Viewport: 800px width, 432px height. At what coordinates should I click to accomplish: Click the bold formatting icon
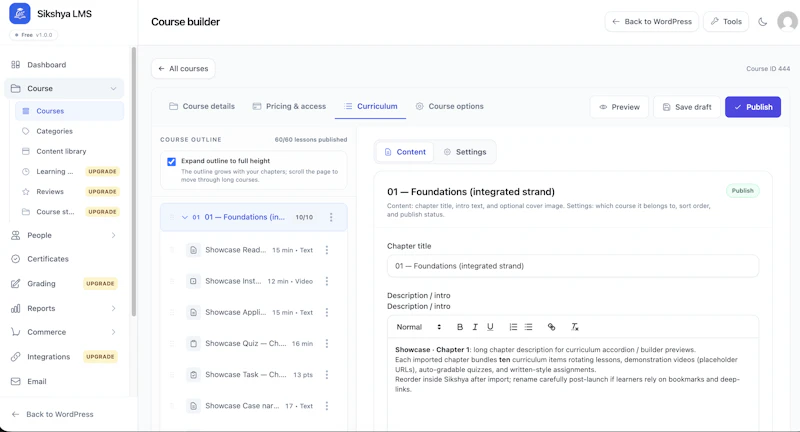point(460,327)
